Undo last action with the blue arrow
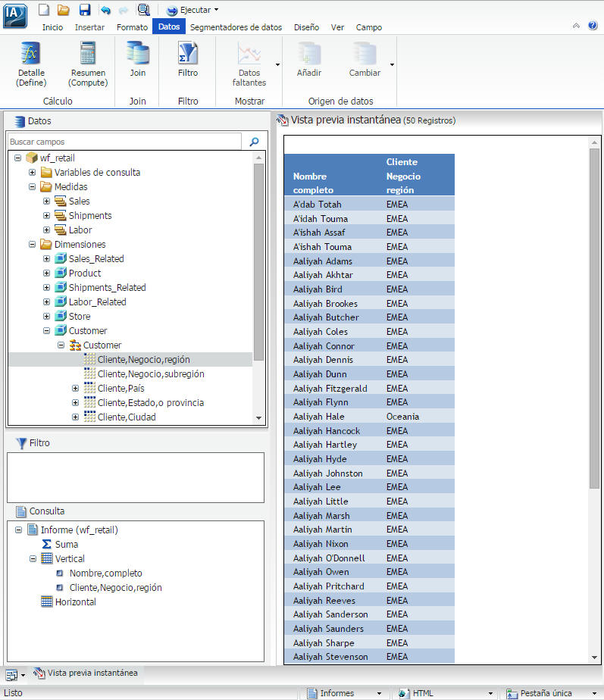Viewport: 604px width, 700px height. pos(105,10)
